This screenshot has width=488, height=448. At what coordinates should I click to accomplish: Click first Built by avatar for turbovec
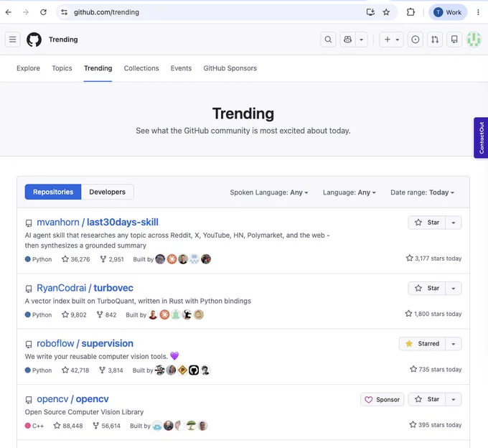point(153,314)
